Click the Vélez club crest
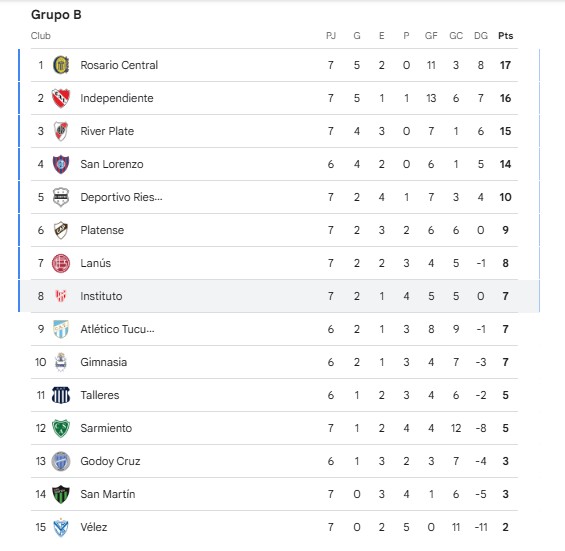Image resolution: width=565 pixels, height=551 pixels. 61,527
